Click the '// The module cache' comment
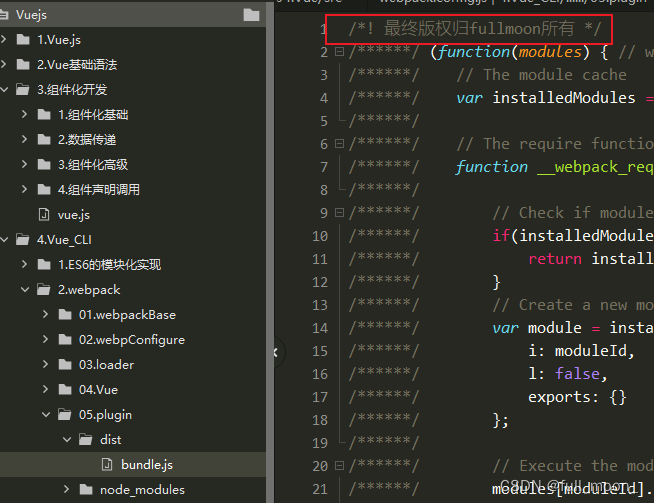 click(x=541, y=75)
